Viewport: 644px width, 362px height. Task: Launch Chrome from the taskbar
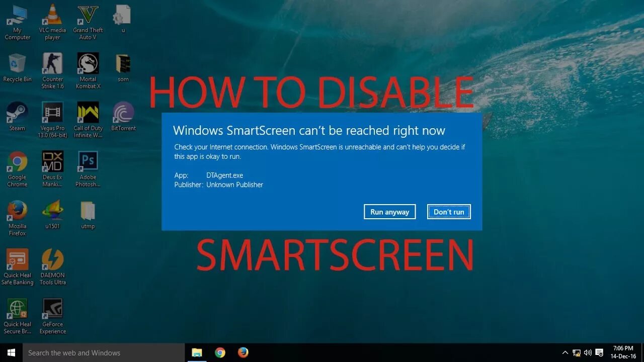click(220, 353)
